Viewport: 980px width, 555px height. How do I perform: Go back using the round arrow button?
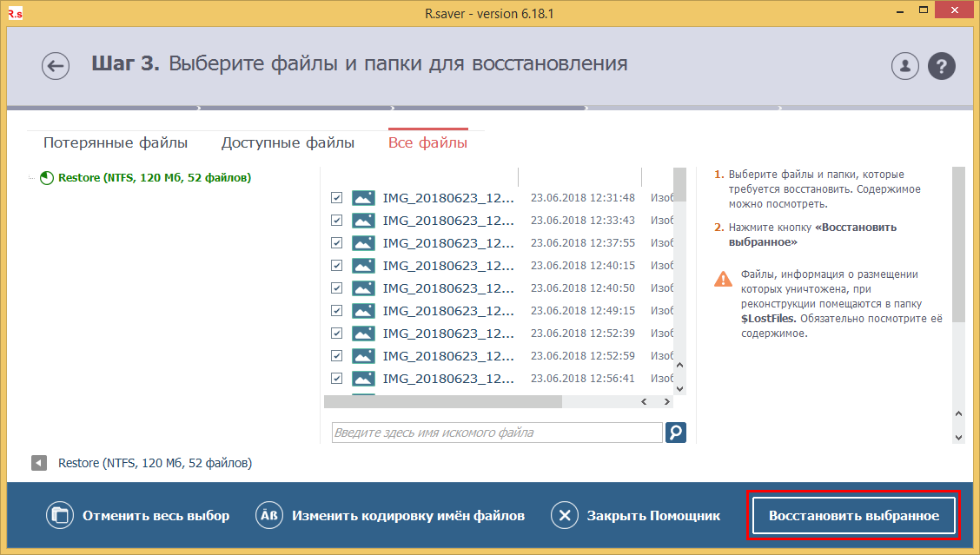pos(56,66)
